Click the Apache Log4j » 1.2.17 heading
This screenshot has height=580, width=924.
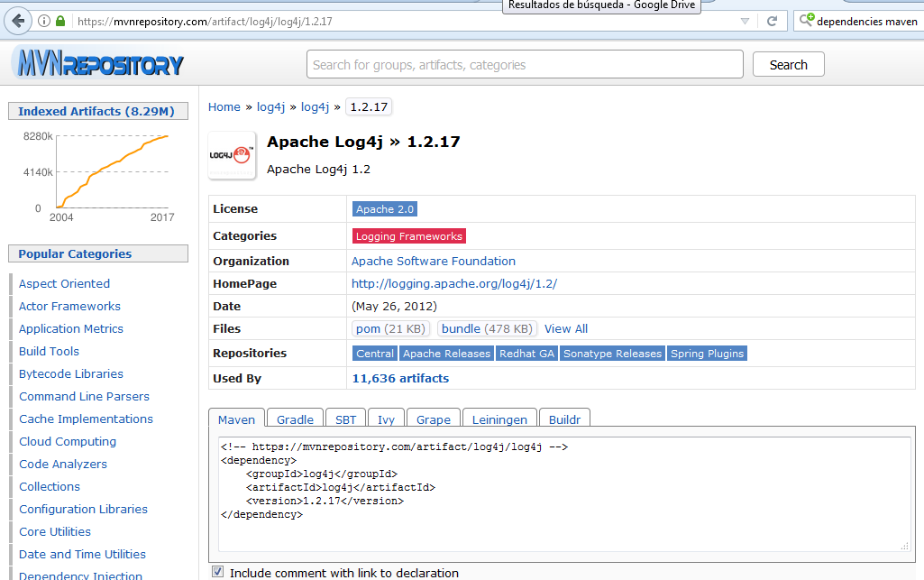point(363,142)
